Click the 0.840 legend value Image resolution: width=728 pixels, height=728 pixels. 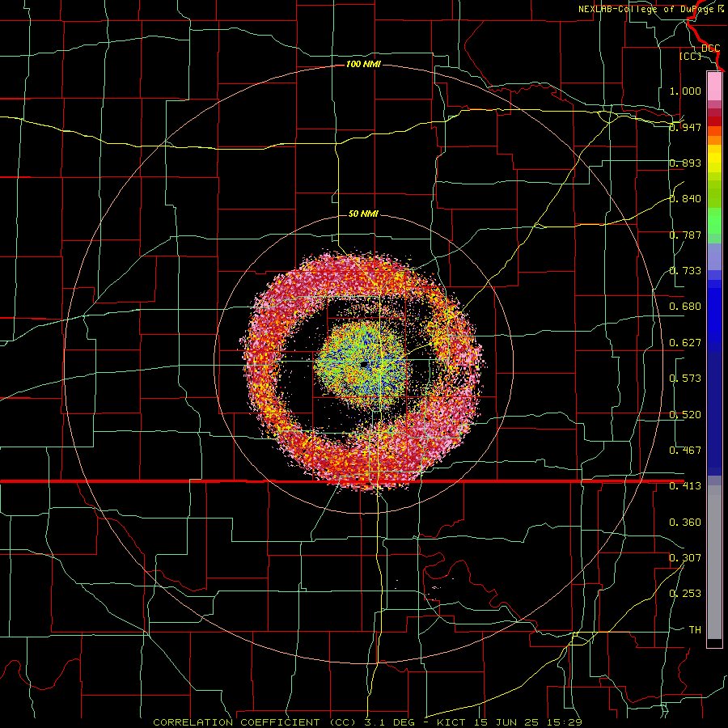[685, 199]
